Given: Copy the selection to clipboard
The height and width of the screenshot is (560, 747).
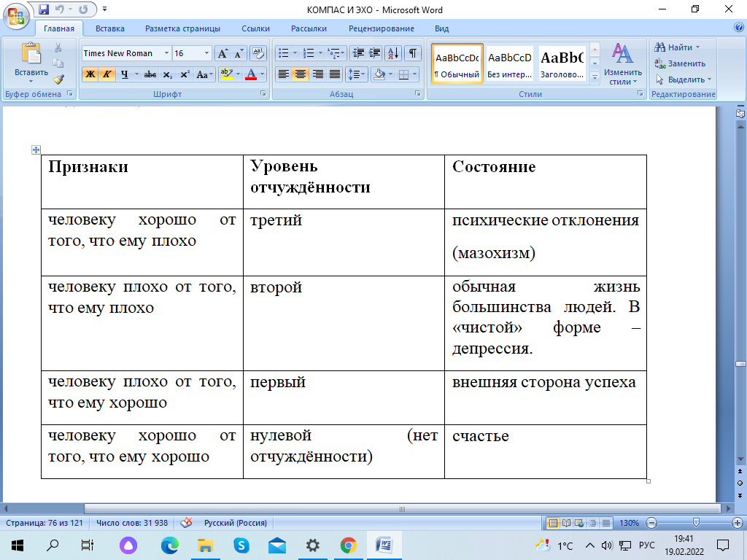Looking at the screenshot, I should (x=58, y=63).
